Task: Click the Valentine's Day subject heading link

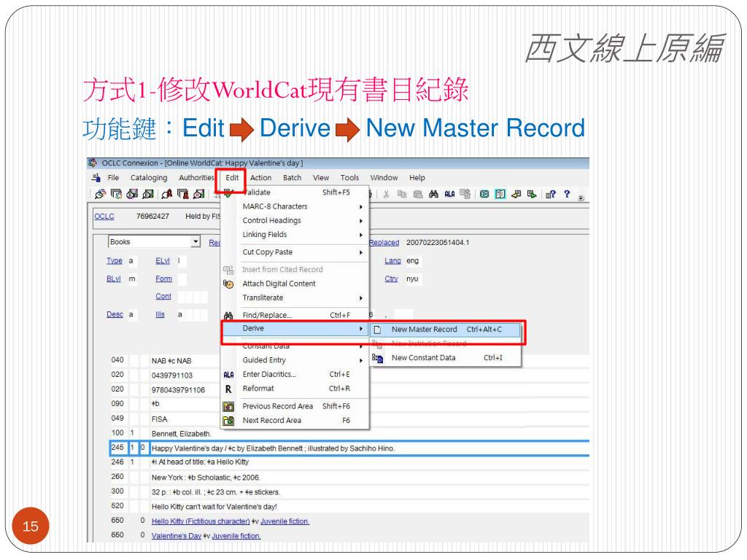Action: (x=177, y=536)
